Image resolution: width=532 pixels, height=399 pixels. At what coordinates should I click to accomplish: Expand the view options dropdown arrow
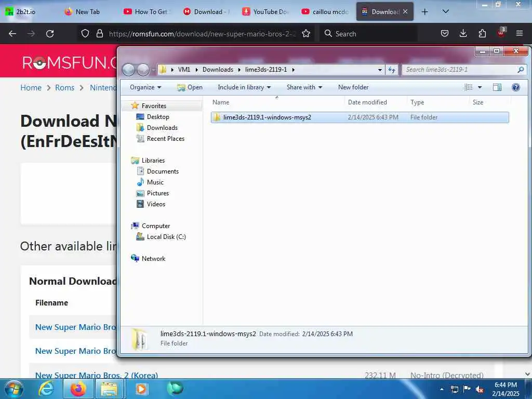point(480,87)
